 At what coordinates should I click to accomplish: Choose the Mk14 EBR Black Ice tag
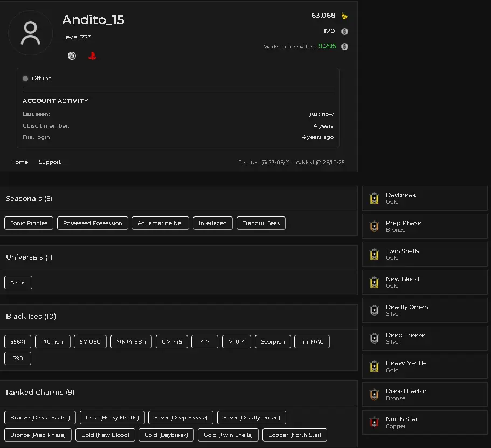point(132,342)
